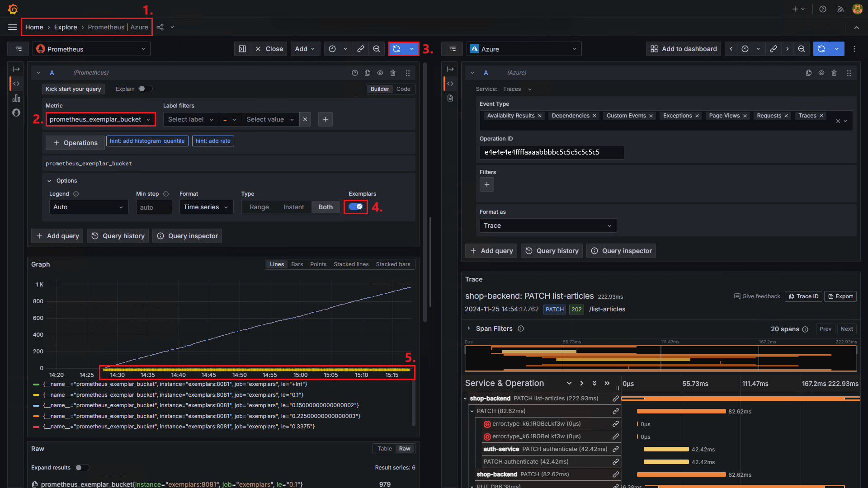
Task: Open the news RSS feed icon
Action: pos(840,9)
